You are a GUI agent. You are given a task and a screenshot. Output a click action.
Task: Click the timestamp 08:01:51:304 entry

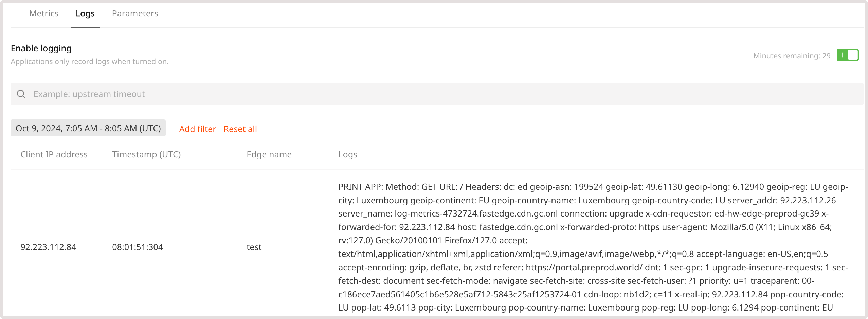(x=138, y=247)
